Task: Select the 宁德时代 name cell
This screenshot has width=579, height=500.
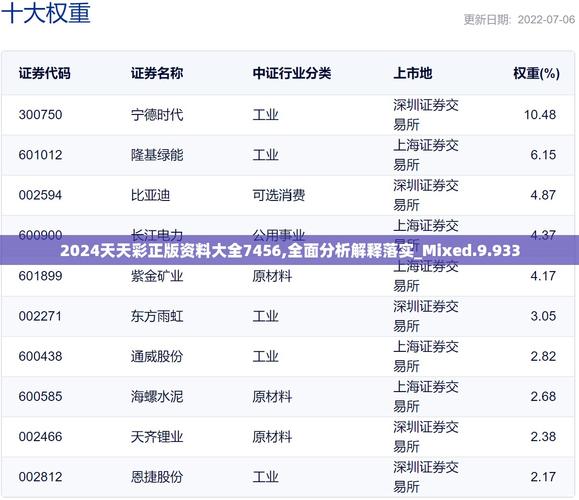Action: [x=157, y=115]
